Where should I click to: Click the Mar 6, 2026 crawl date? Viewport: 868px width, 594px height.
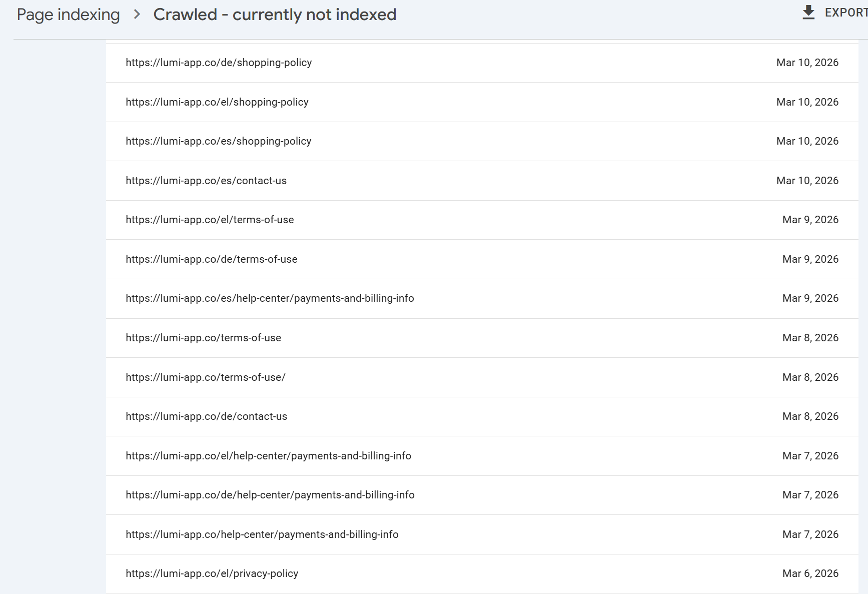pos(810,573)
